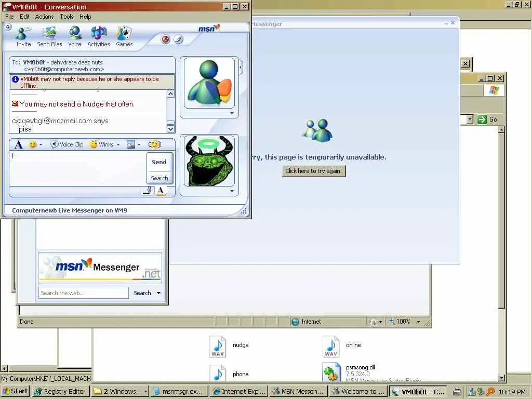Send a Nudge with shaking smiley
The width and height of the screenshot is (532, 399).
[x=155, y=144]
